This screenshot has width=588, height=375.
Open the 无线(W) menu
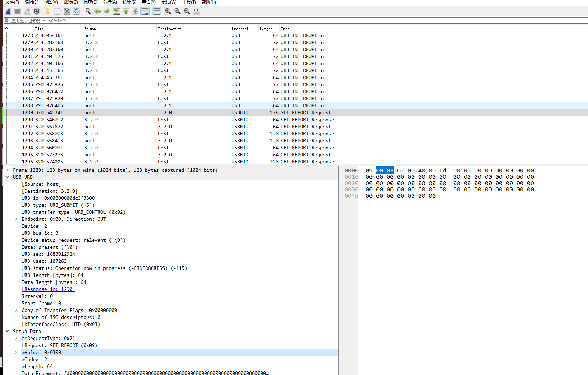[169, 2]
